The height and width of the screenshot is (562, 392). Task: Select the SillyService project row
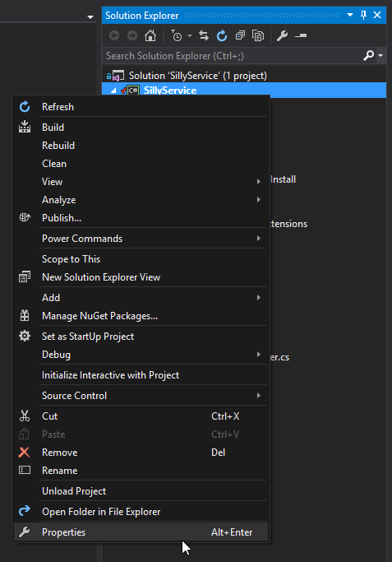[x=244, y=90]
